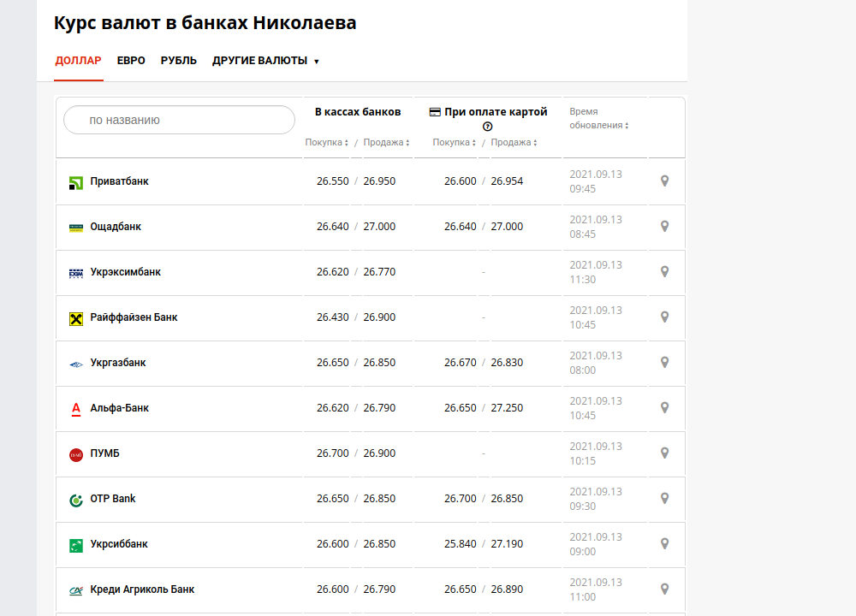Image resolution: width=856 pixels, height=616 pixels.
Task: Sort by Время обновления column
Action: pos(599,118)
